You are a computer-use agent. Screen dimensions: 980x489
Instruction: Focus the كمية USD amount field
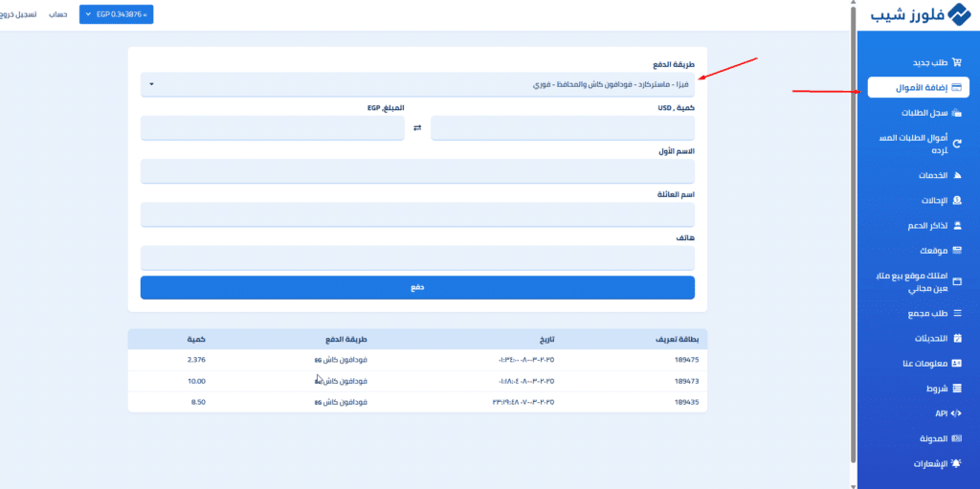click(563, 128)
